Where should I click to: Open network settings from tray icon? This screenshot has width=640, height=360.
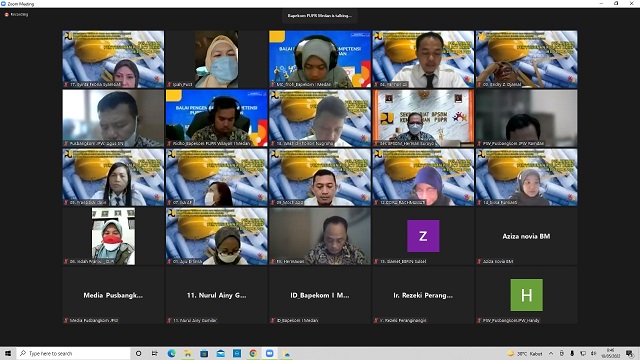(582, 353)
